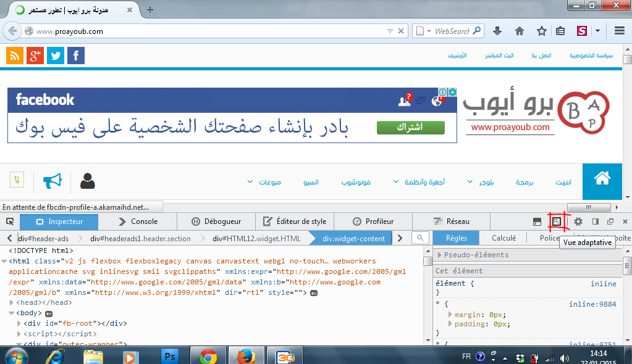Viewport: 632px width, 364px height.
Task: Show bookmarks list icon
Action: pyautogui.click(x=560, y=31)
